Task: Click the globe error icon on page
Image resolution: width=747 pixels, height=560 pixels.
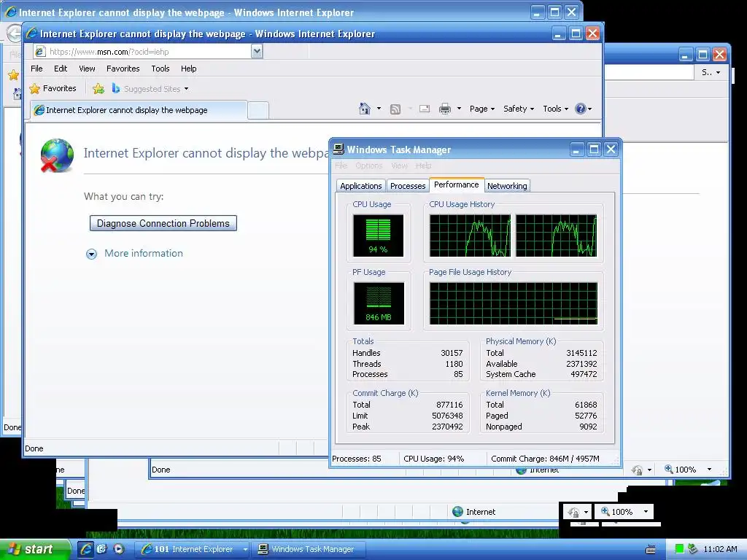Action: pos(57,155)
